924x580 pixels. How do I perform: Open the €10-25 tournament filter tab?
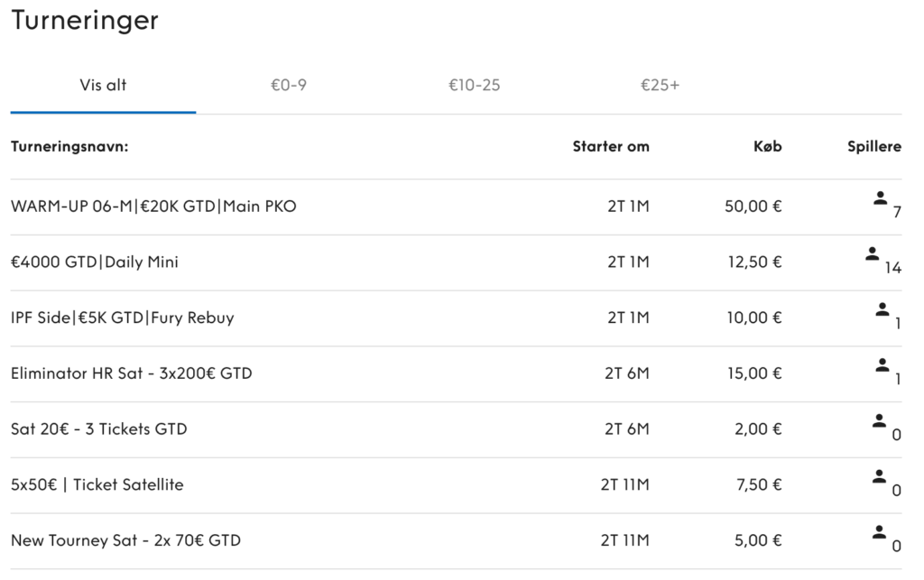[474, 86]
